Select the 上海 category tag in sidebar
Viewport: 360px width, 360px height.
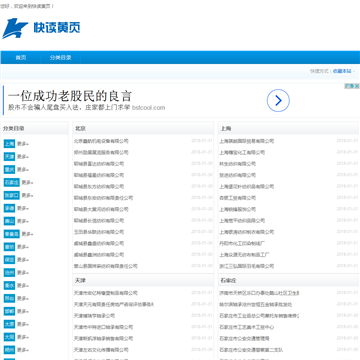[9, 144]
